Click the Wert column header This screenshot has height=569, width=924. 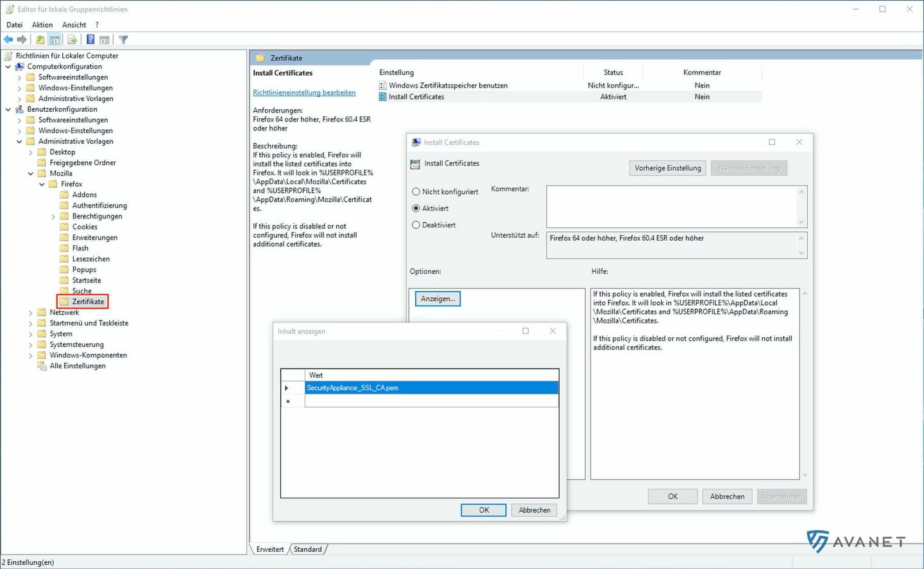click(x=431, y=375)
